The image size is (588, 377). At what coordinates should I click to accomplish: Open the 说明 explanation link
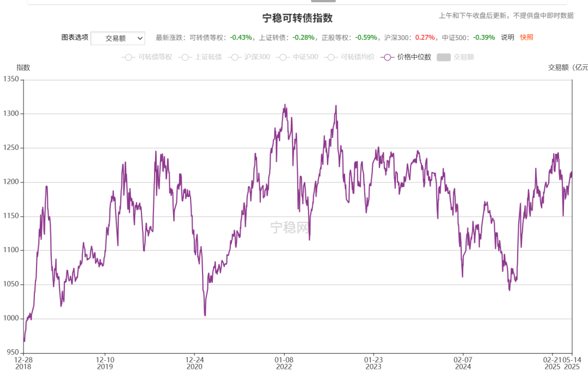click(x=507, y=38)
